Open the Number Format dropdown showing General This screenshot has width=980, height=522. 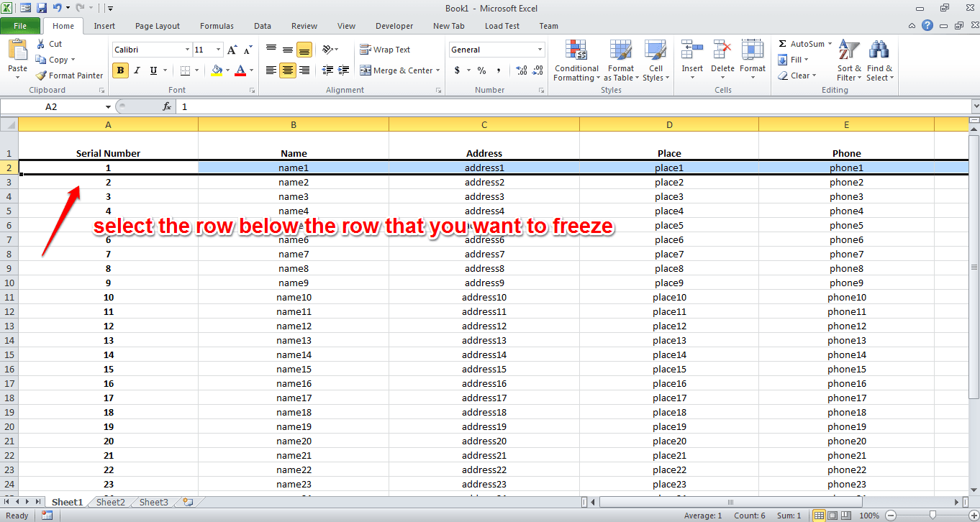point(496,49)
